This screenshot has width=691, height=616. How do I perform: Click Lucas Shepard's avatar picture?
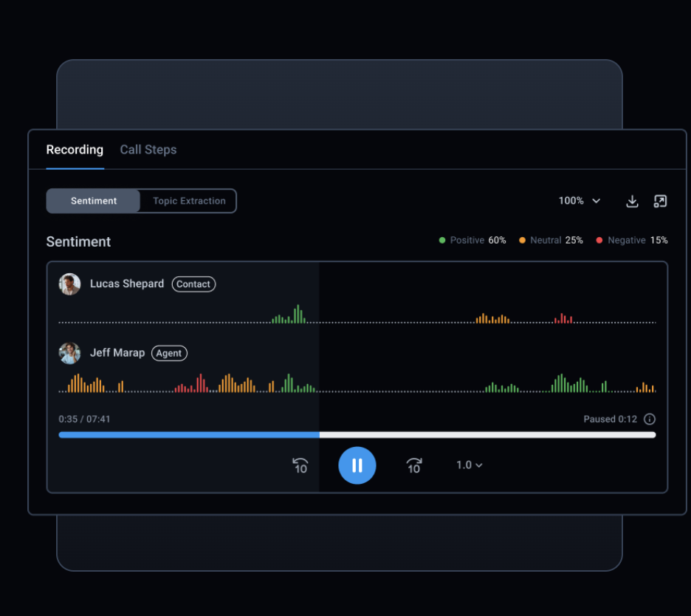point(69,284)
